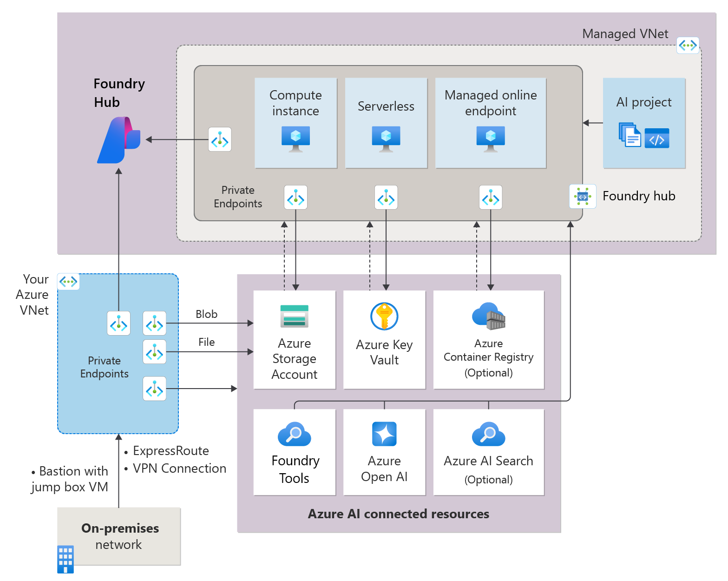Click the Azure Storage Account icon
This screenshot has width=728, height=581.
click(x=295, y=316)
